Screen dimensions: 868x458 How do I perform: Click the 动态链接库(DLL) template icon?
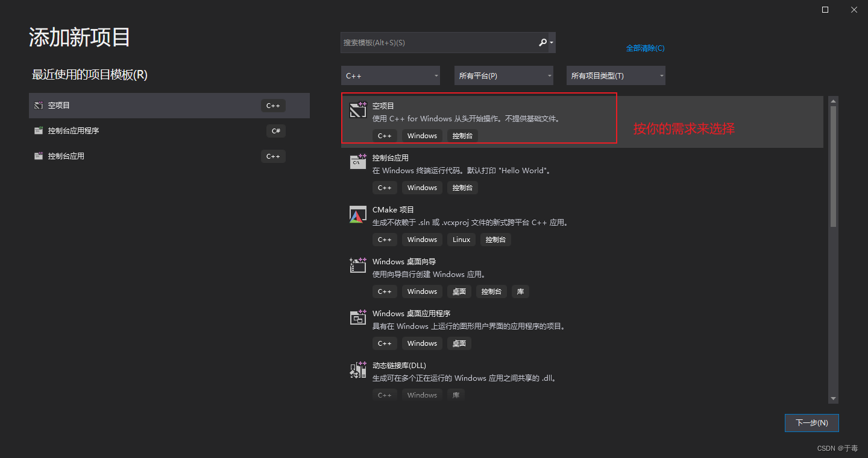358,370
